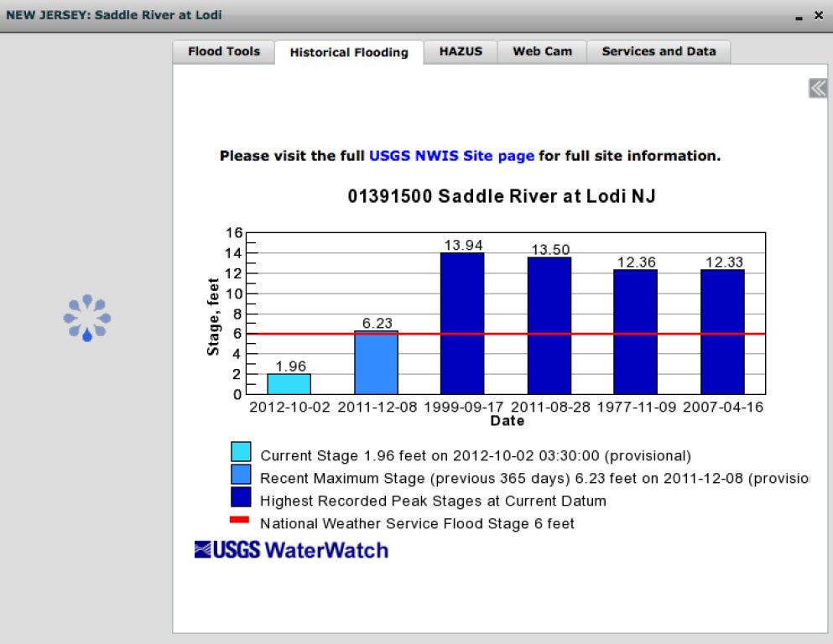The height and width of the screenshot is (644, 833).
Task: Select the Historical Flooding tab
Action: click(349, 53)
